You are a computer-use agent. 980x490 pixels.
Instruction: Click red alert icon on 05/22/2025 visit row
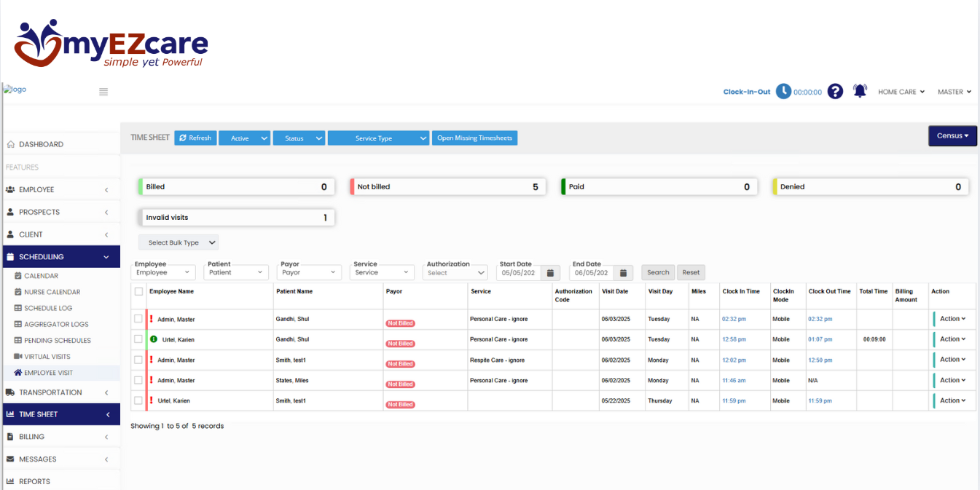click(x=152, y=400)
